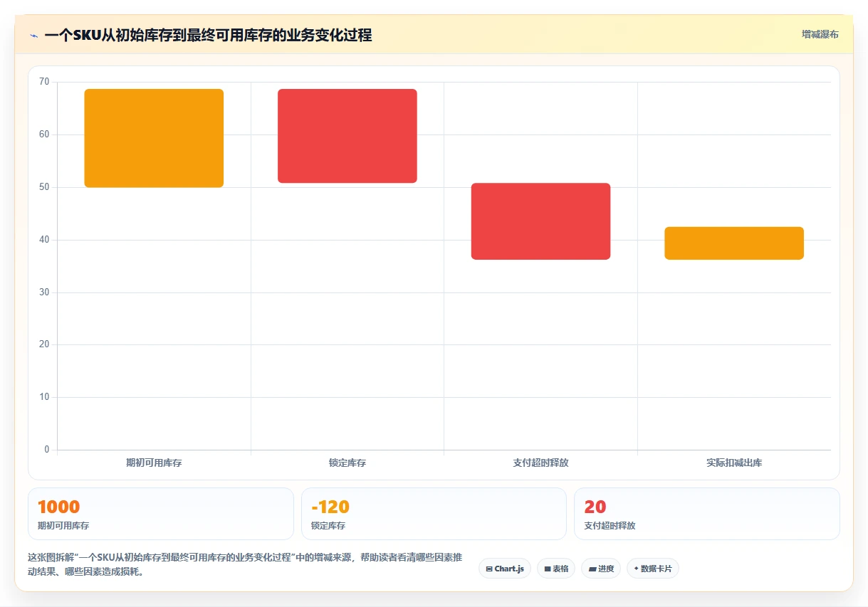Select the 进度 tag chip
This screenshot has width=868, height=607.
tap(601, 569)
